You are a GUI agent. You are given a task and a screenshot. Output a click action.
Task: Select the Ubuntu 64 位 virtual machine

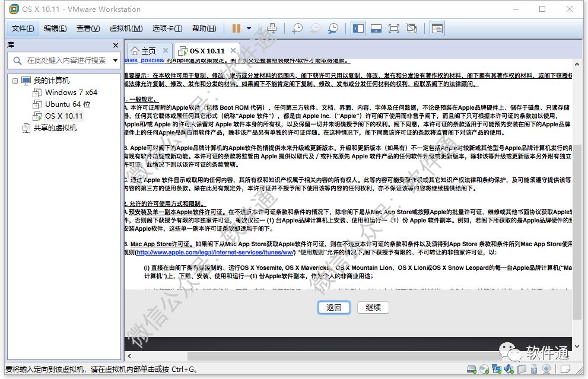[x=68, y=104]
